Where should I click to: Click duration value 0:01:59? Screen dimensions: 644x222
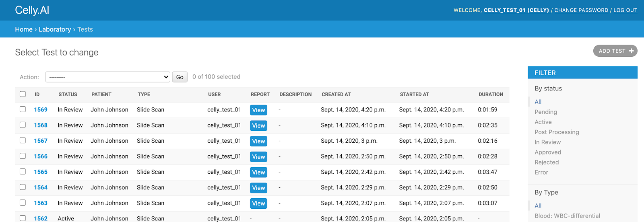[487, 109]
